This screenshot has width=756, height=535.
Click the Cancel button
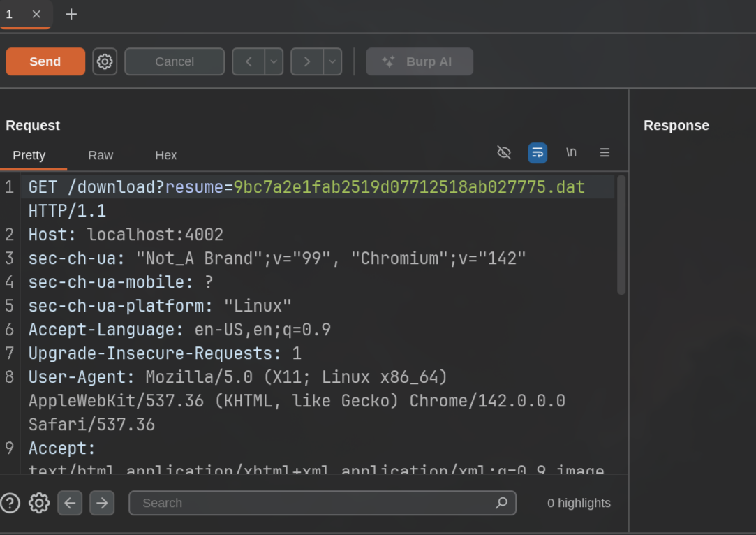[175, 61]
